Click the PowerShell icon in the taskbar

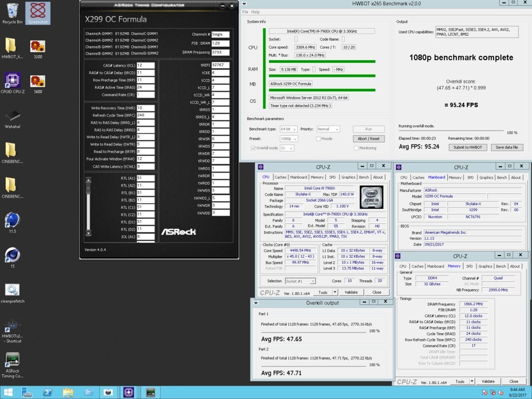point(47,392)
